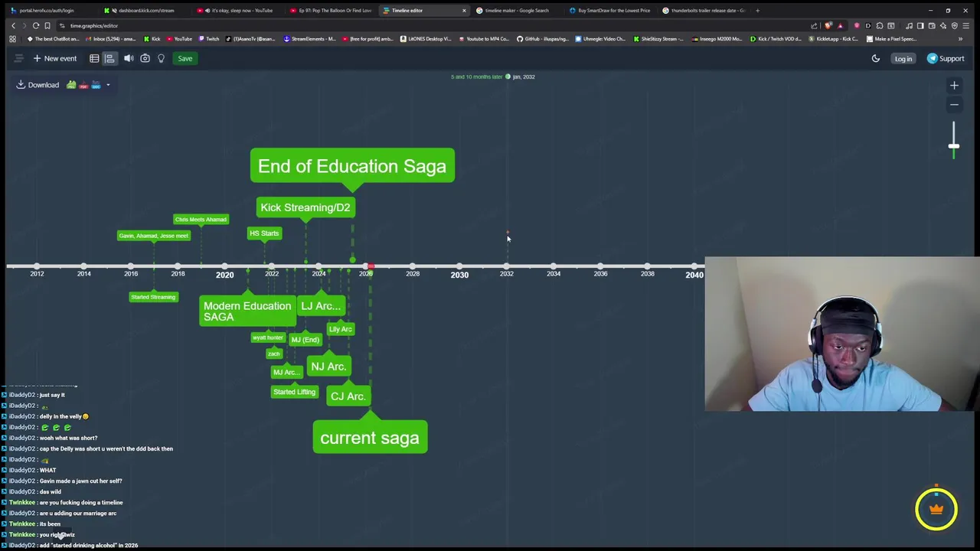Zoom out the timeline with minus button
Screen dimensions: 980x551
point(954,104)
